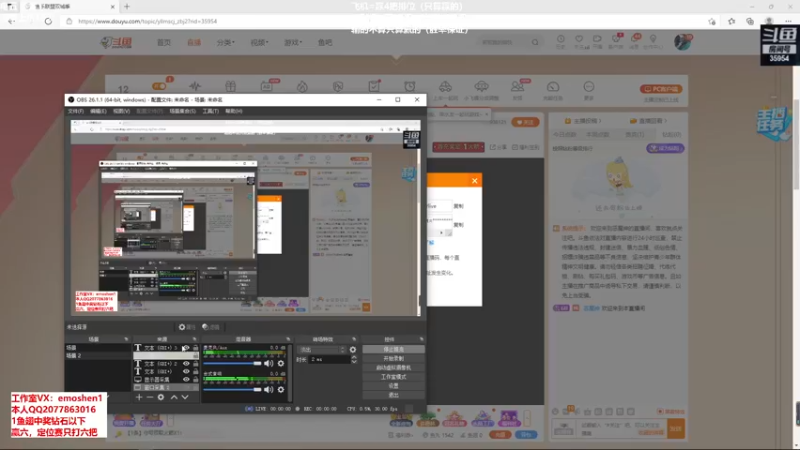Image resolution: width=800 pixels, height=450 pixels.
Task: Remove the selected source with minus icon
Action: pyautogui.click(x=149, y=397)
